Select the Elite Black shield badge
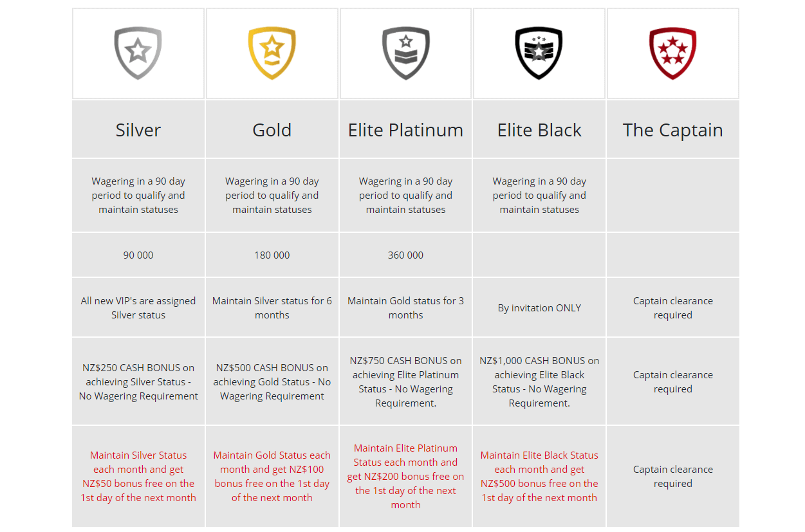 coord(539,53)
